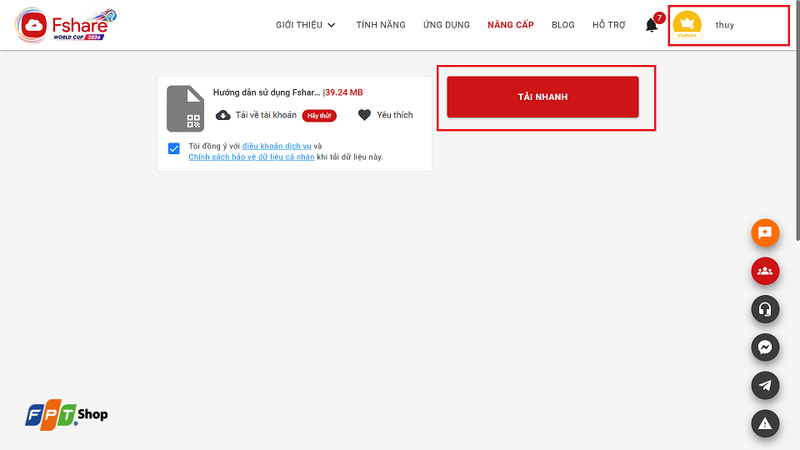The image size is (800, 450).
Task: Open the BLOG menu item
Action: pos(563,25)
